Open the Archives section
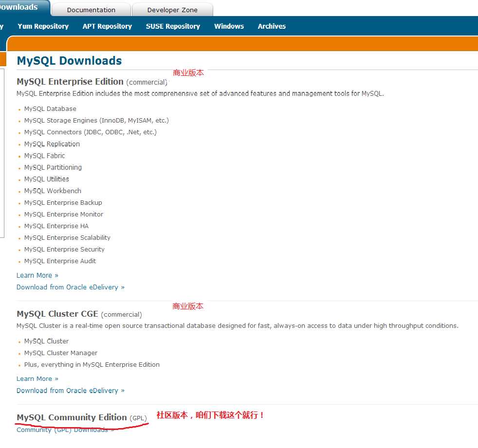This screenshot has height=448, width=478. [272, 26]
